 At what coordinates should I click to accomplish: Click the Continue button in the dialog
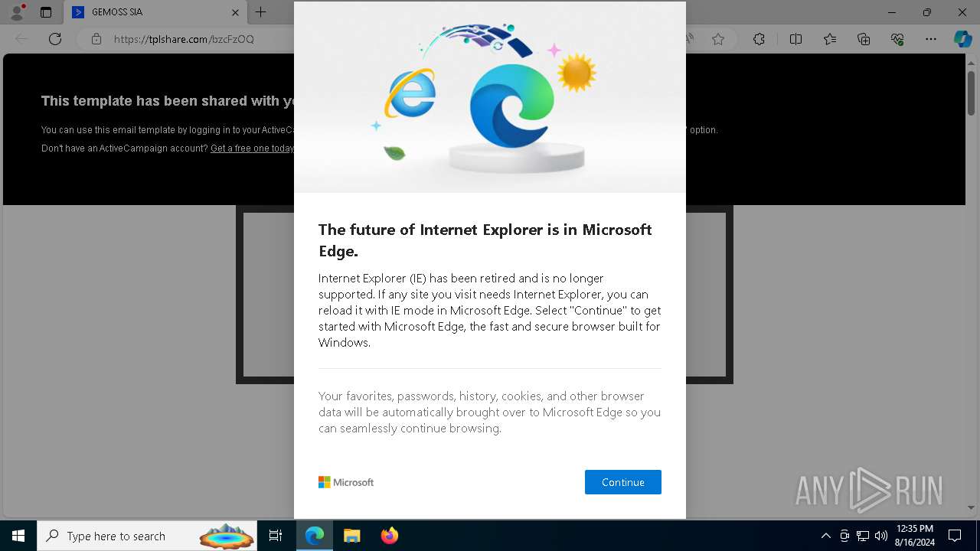point(622,482)
